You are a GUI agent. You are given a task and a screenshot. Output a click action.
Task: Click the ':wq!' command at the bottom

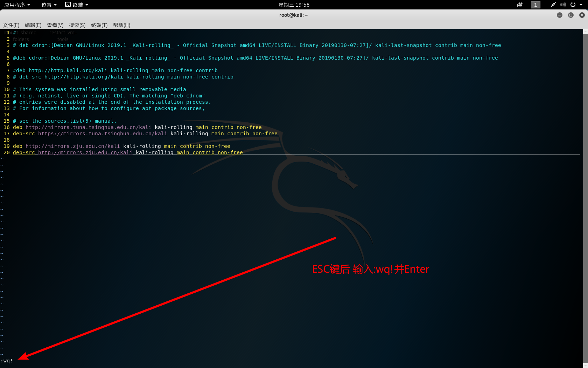pos(7,361)
